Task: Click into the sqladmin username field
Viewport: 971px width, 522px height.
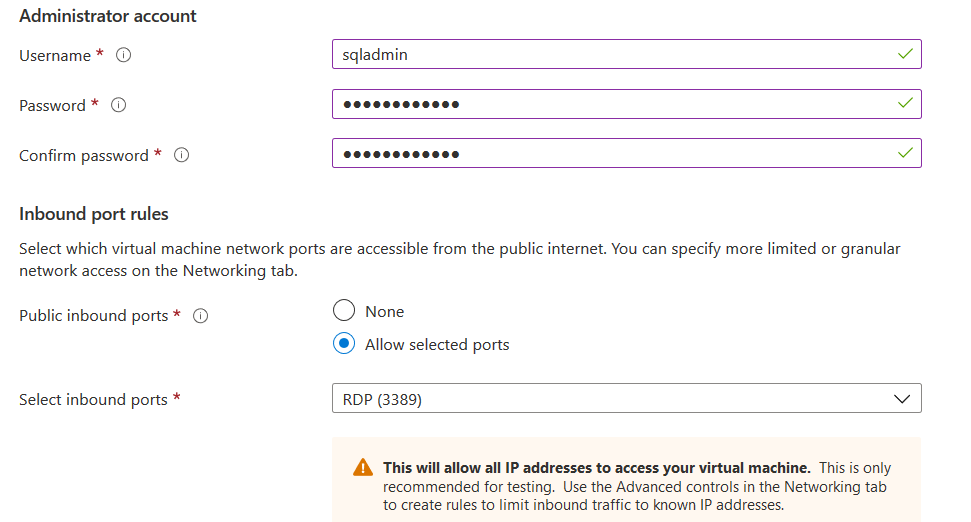Action: coord(600,54)
